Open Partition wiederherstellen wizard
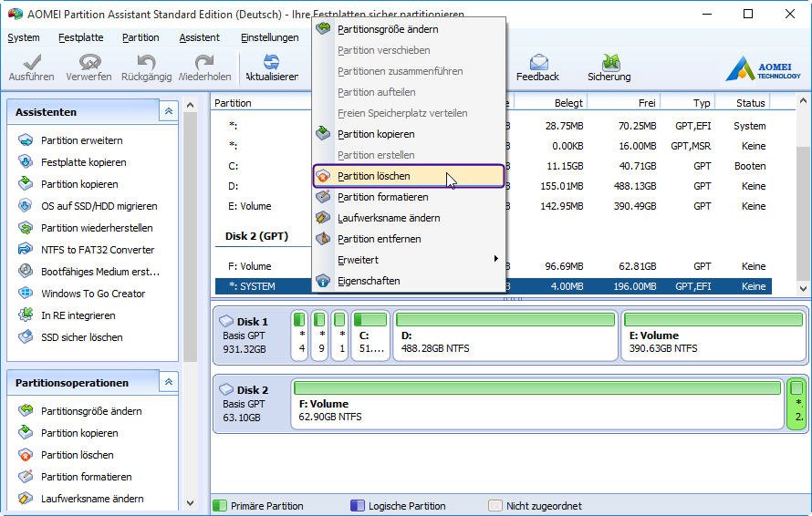 tap(97, 228)
